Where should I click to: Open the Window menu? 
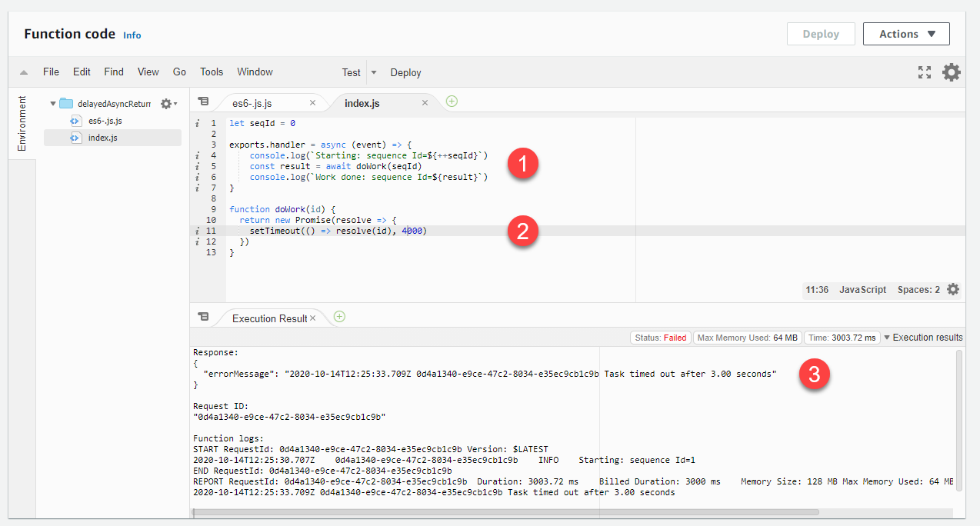pyautogui.click(x=255, y=72)
